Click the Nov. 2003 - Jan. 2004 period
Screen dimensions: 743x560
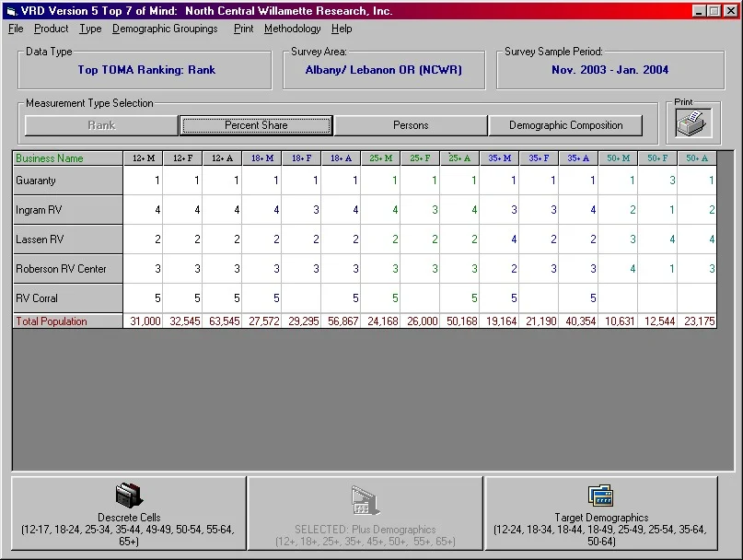point(609,70)
